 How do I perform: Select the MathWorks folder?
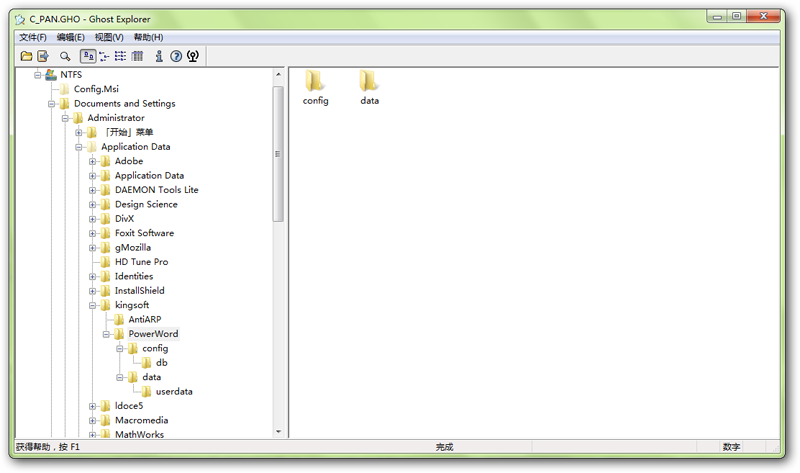[139, 435]
